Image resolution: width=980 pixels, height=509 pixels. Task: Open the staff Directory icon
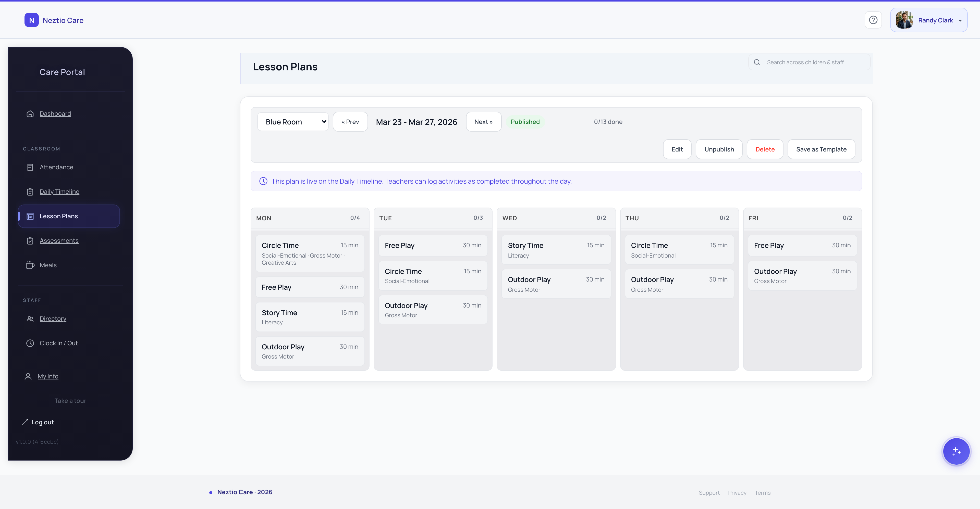[x=30, y=319]
